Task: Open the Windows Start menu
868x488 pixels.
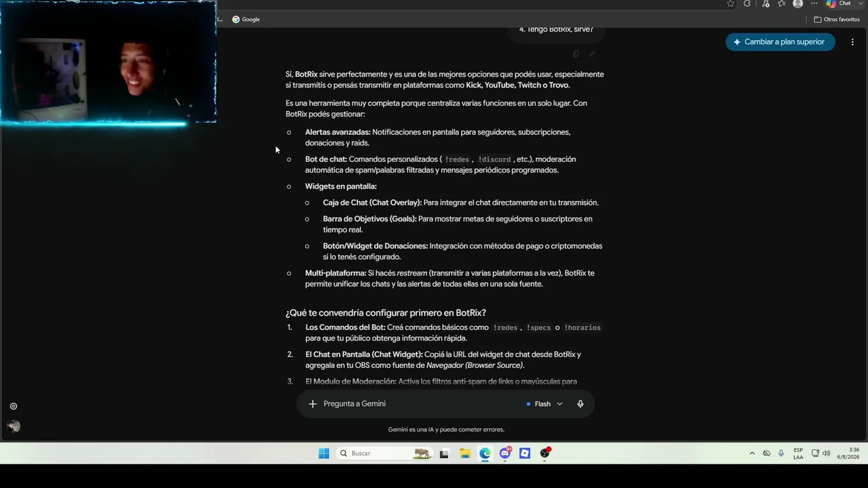Action: pos(324,453)
